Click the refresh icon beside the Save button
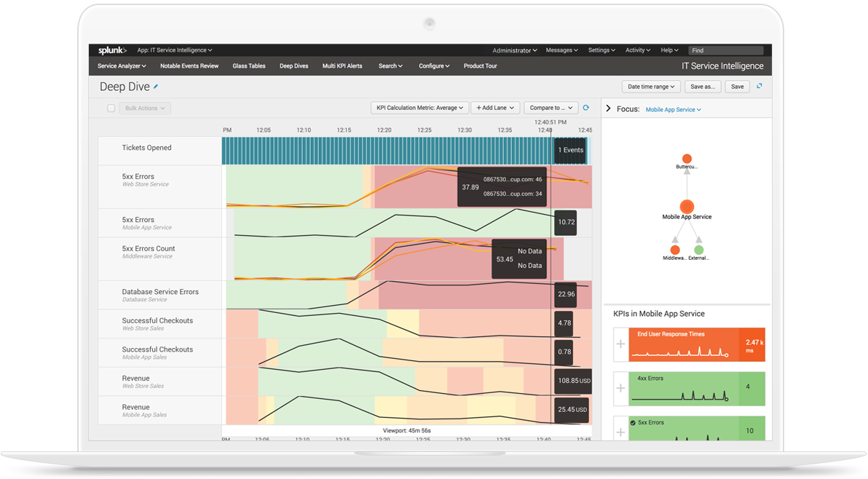The width and height of the screenshot is (868, 479). (759, 86)
